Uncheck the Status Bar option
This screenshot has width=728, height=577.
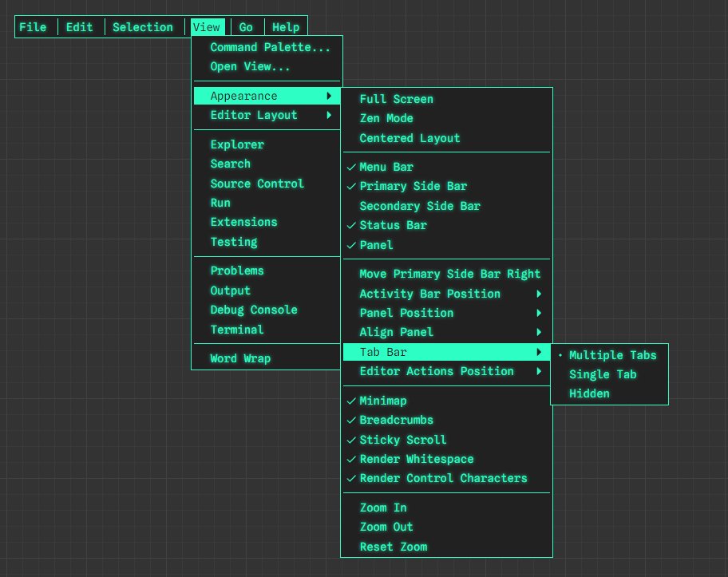(447, 225)
